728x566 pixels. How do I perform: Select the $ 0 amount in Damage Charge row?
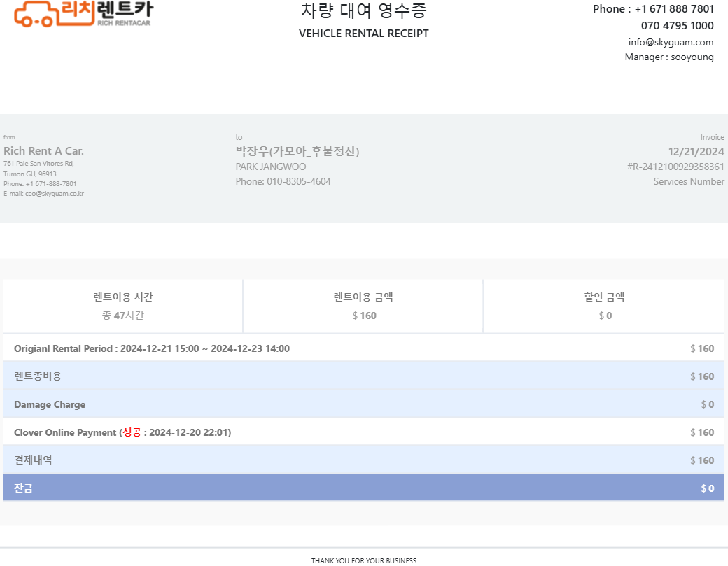708,404
